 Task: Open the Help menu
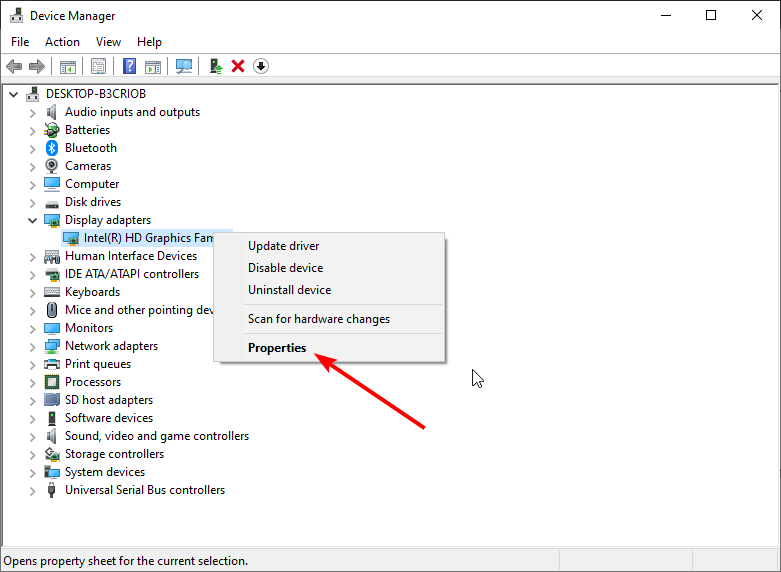click(149, 42)
